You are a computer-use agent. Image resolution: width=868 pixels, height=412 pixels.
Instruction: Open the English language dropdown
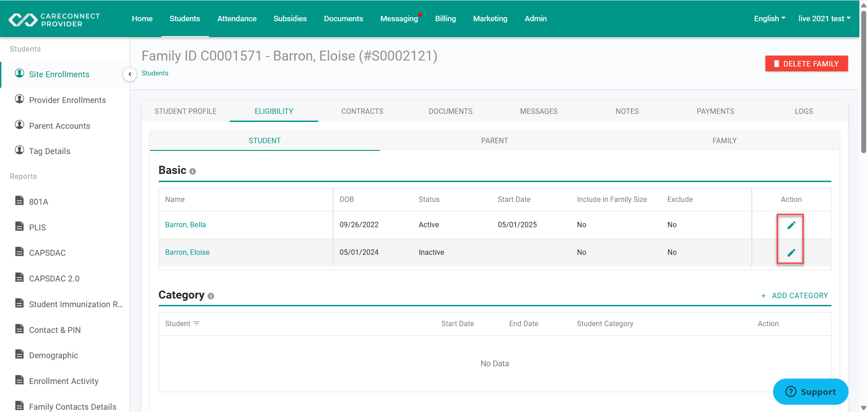[769, 19]
